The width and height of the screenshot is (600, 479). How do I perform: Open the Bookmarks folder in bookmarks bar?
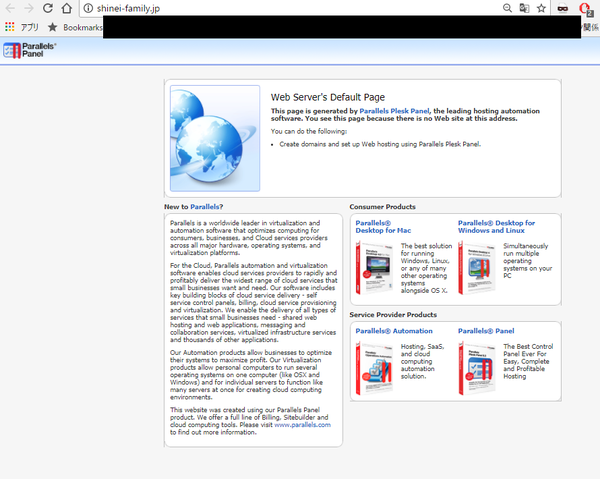tap(75, 27)
